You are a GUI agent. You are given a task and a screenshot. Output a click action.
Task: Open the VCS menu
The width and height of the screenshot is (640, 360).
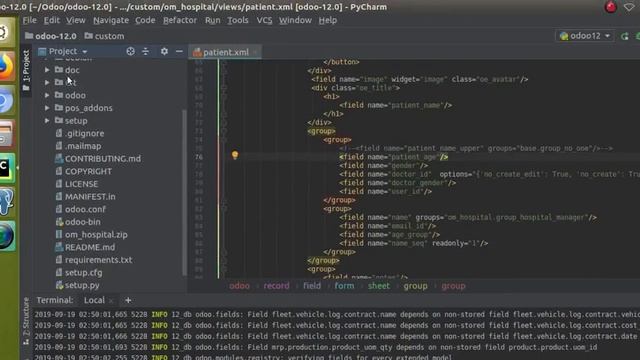click(264, 20)
